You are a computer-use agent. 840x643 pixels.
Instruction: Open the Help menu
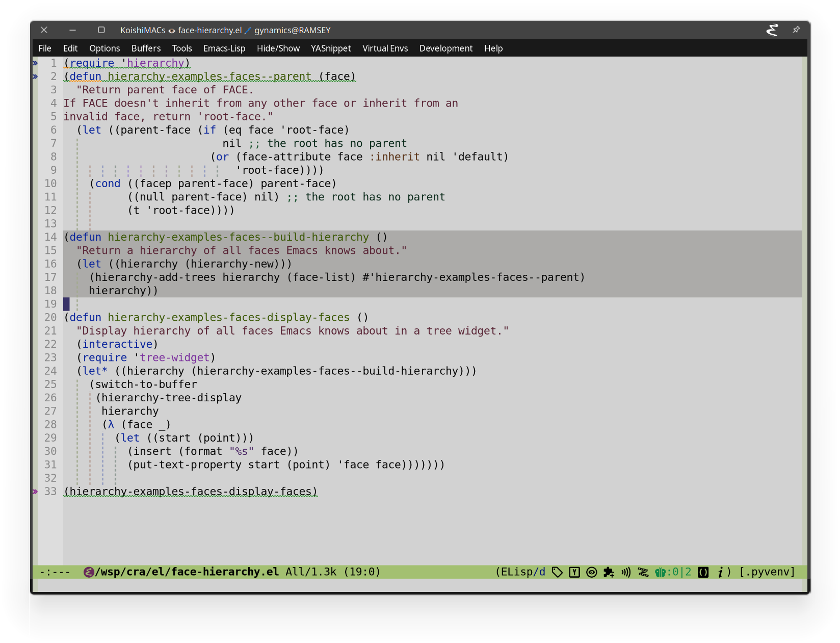click(493, 48)
